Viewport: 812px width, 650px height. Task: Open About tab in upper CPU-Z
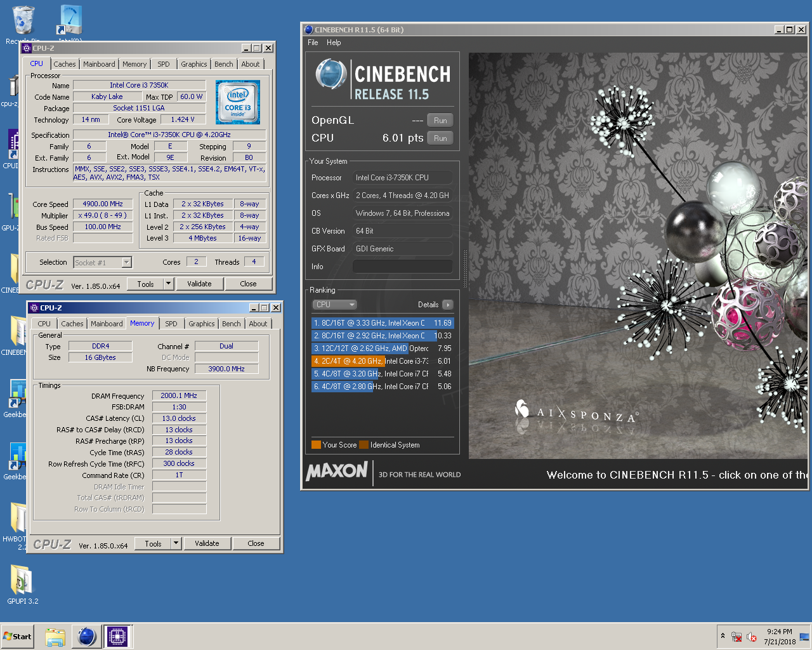251,64
